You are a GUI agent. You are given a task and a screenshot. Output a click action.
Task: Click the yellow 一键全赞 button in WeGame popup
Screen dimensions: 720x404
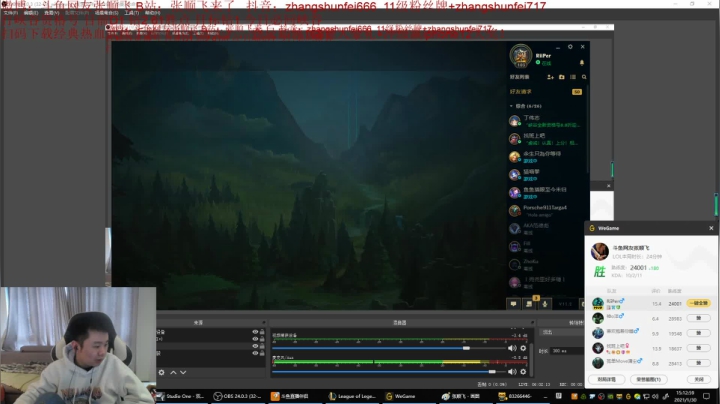click(x=698, y=303)
